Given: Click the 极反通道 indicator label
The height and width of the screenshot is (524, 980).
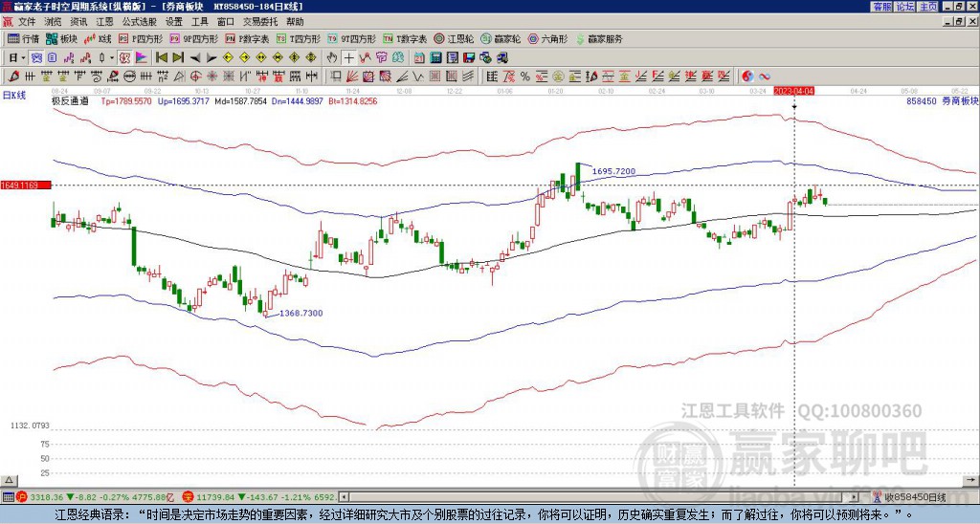Looking at the screenshot, I should [70, 100].
